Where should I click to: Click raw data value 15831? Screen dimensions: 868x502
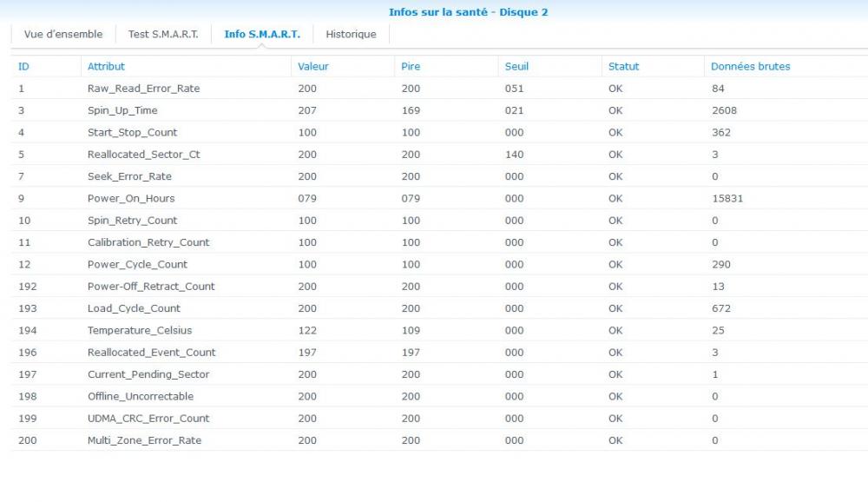727,198
